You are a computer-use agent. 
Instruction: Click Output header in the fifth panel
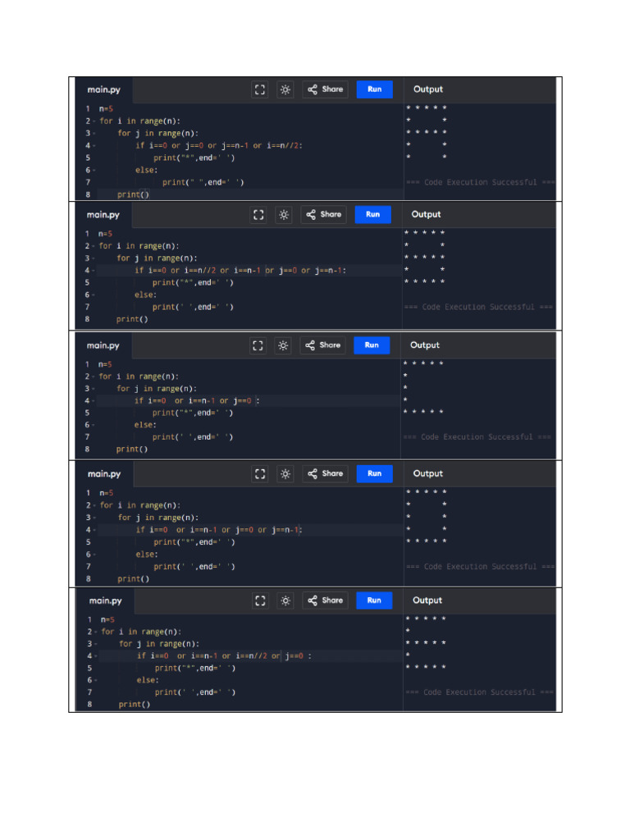pyautogui.click(x=427, y=600)
